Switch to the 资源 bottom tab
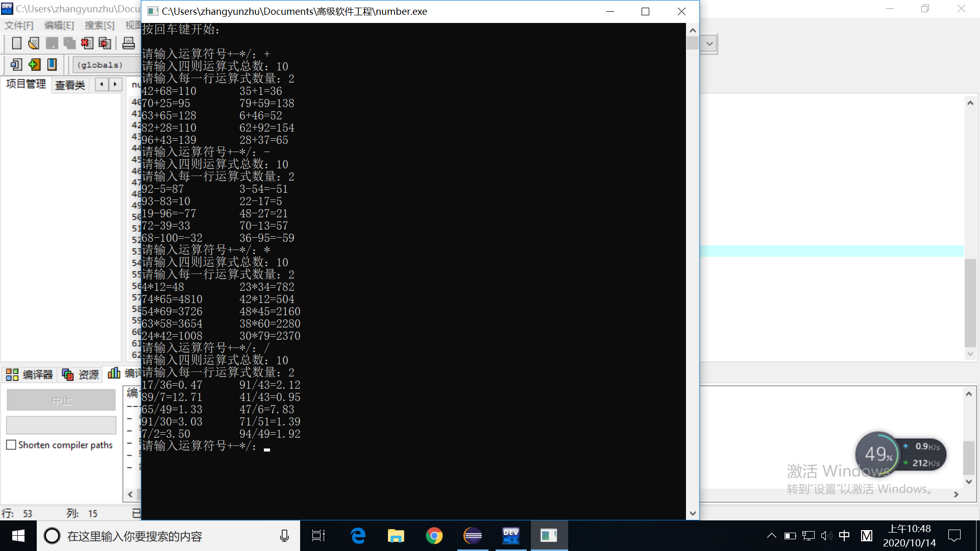This screenshot has width=980, height=551. (x=81, y=375)
